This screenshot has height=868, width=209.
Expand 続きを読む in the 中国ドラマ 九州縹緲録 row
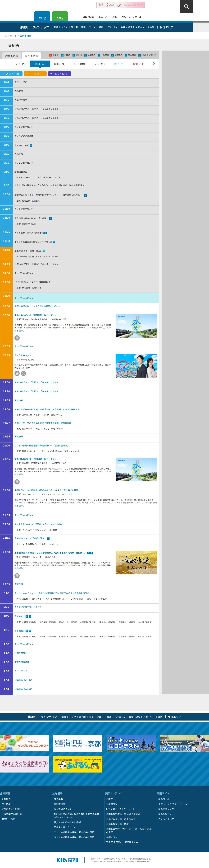[19, 506]
